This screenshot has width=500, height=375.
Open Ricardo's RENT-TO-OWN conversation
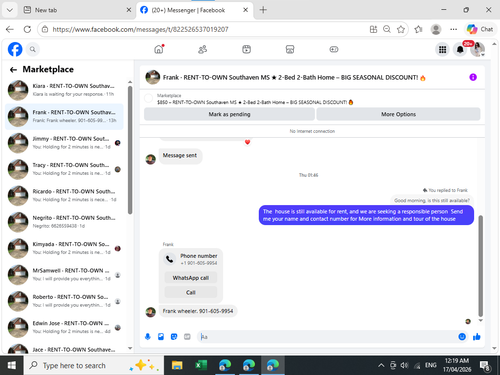click(64, 195)
